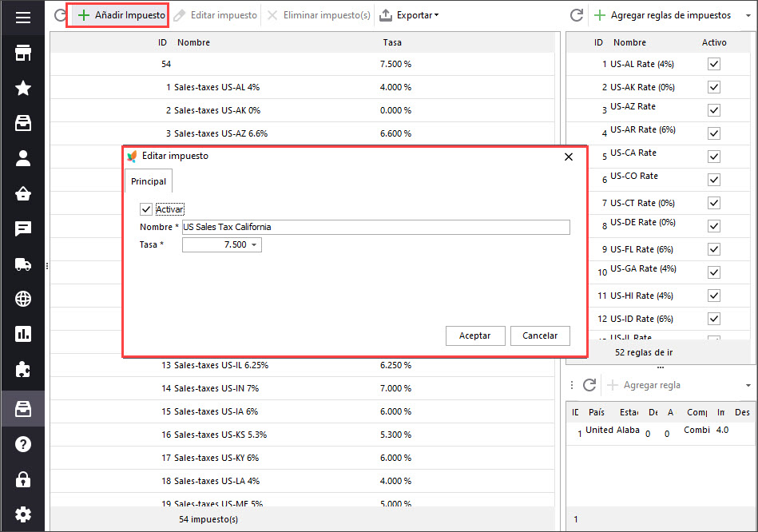Select Sales-taxes US-AK 0% row
This screenshot has height=532, width=758.
click(x=303, y=110)
